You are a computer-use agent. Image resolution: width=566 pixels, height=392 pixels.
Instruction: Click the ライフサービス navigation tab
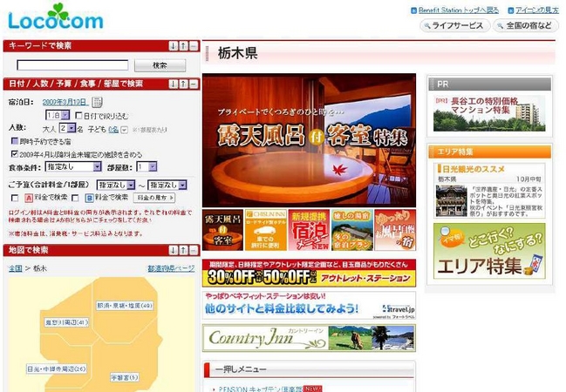pyautogui.click(x=454, y=25)
